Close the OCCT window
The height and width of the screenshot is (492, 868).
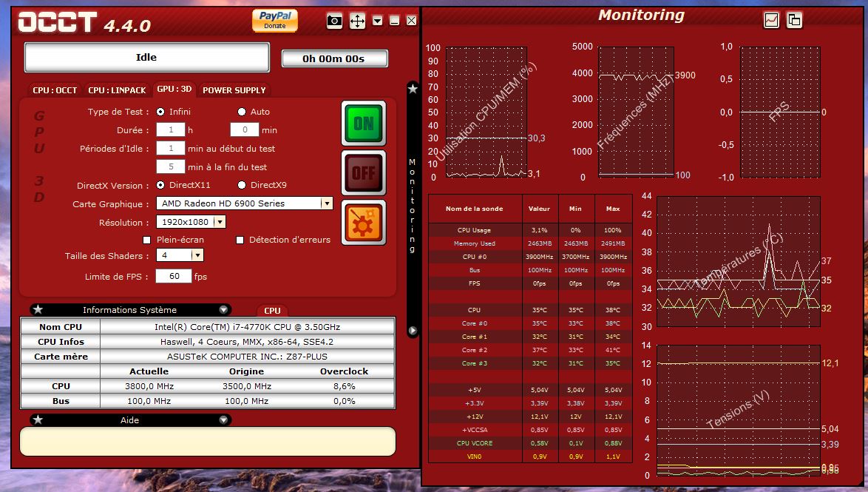pyautogui.click(x=411, y=21)
